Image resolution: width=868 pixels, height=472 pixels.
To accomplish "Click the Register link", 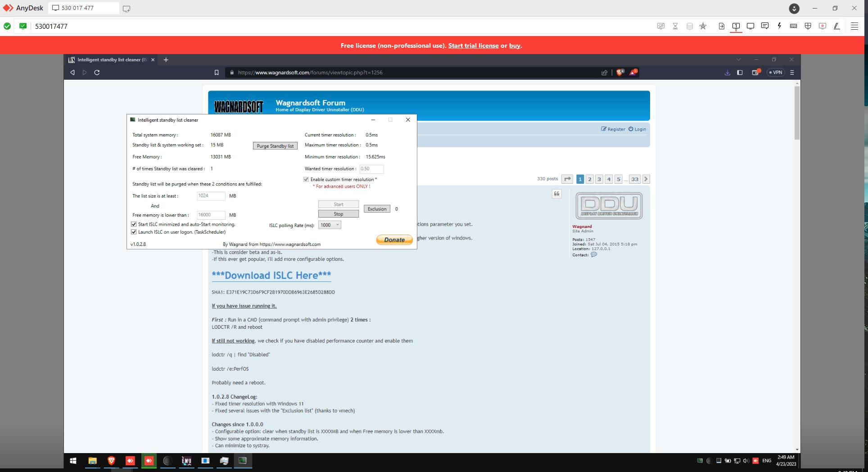I will point(613,129).
